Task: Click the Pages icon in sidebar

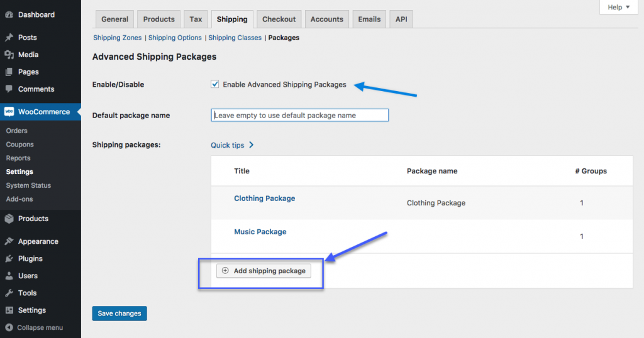Action: (9, 72)
